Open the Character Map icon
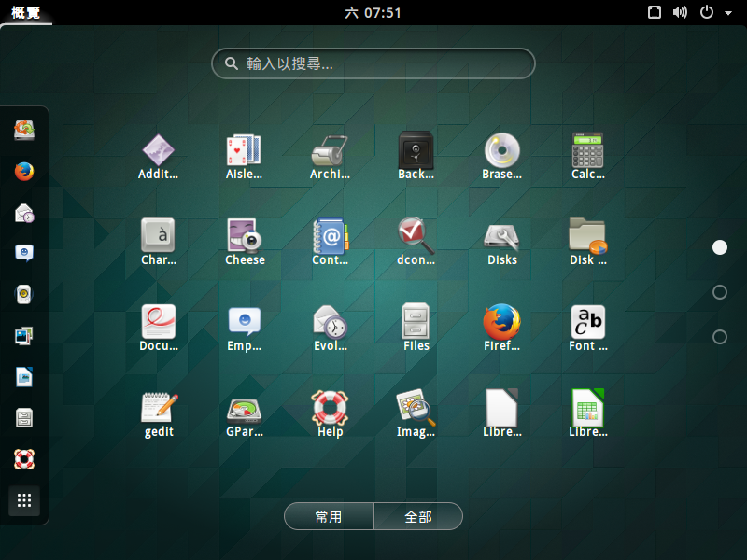Screen dimensions: 747x560 click(x=158, y=235)
